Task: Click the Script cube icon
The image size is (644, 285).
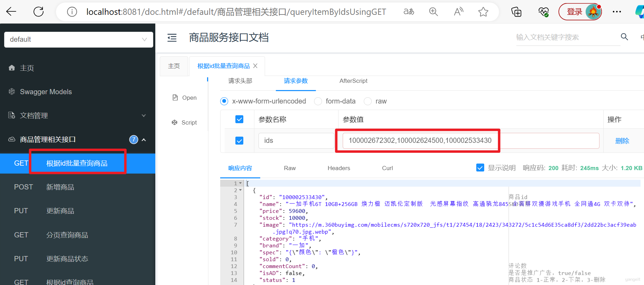Action: coord(175,122)
